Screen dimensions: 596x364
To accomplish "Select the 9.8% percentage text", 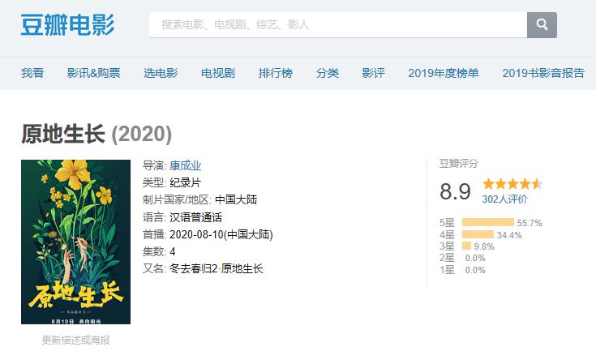I will click(484, 246).
